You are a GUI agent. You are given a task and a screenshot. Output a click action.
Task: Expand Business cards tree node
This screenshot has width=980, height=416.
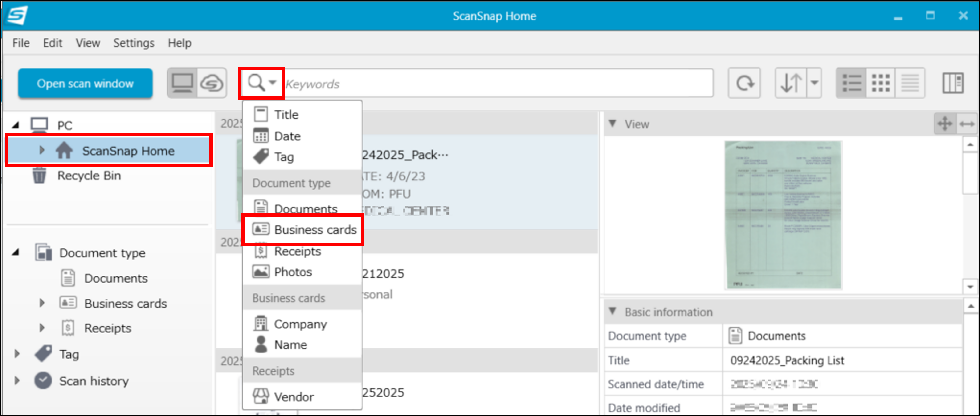42,303
